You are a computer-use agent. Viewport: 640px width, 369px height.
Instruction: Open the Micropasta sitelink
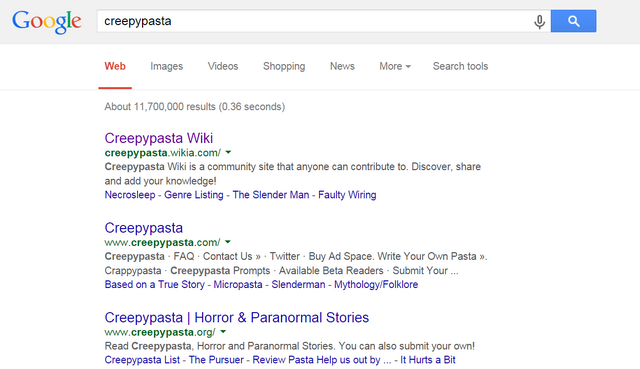238,285
